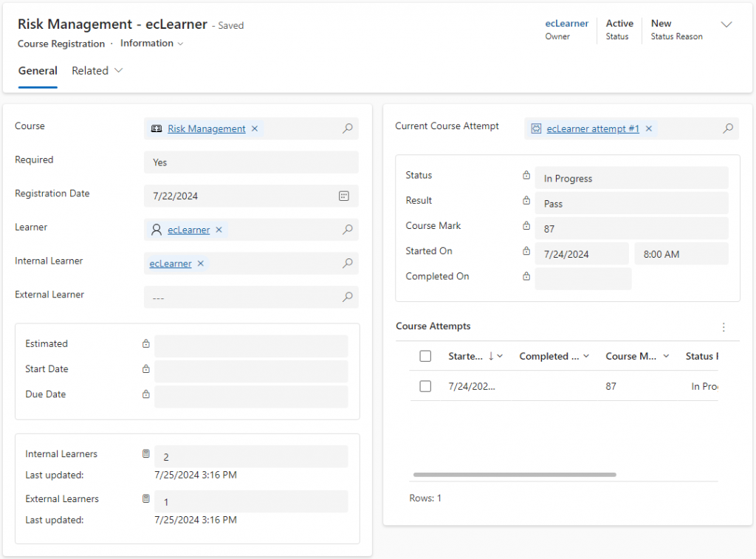Image resolution: width=756 pixels, height=559 pixels.
Task: Click the Active status text in the header
Action: (619, 23)
